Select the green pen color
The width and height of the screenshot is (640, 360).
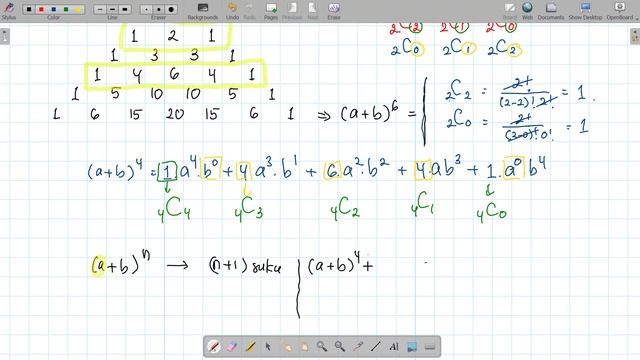pyautogui.click(x=66, y=9)
